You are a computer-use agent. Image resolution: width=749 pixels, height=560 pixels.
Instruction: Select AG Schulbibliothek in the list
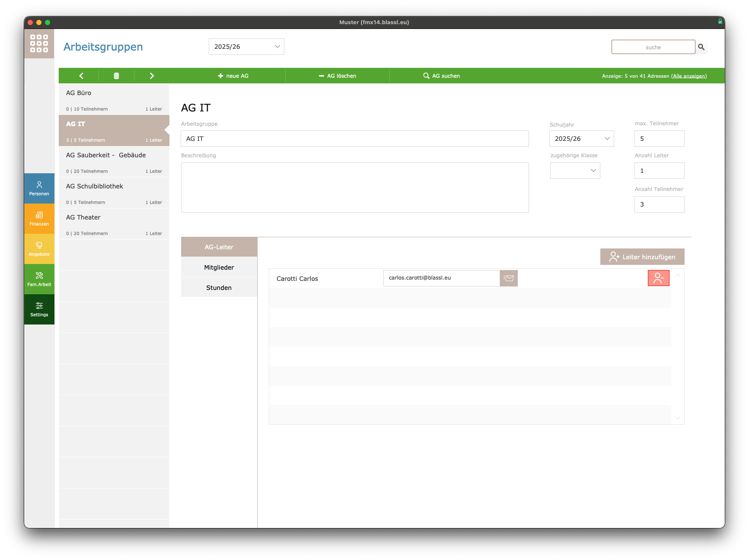[x=114, y=193]
